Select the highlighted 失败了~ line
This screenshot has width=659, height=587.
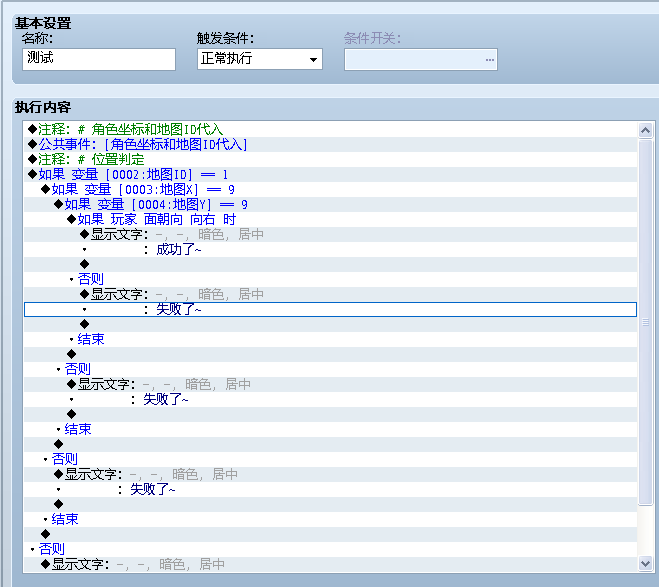point(330,310)
